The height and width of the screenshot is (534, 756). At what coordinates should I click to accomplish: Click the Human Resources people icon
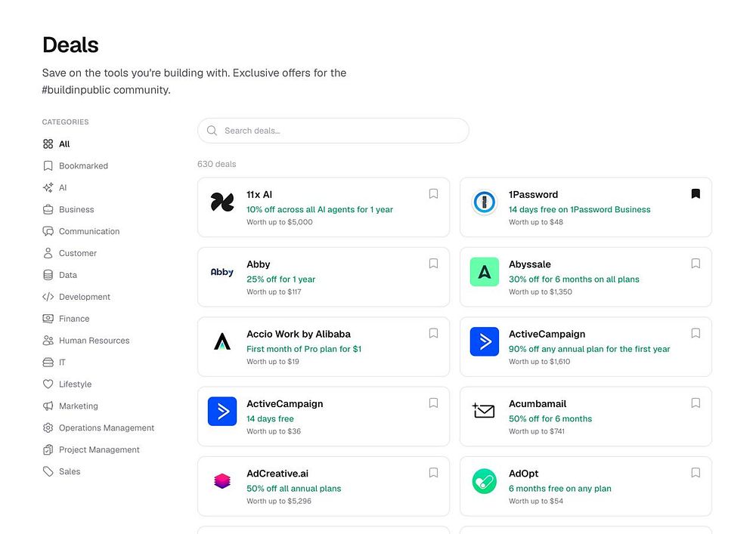point(48,341)
